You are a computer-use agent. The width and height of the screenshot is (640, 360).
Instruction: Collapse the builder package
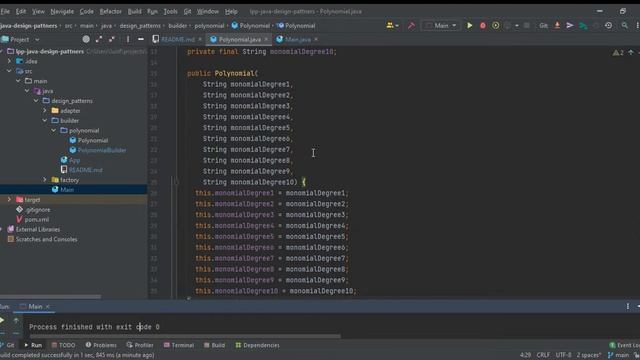[x=45, y=120]
